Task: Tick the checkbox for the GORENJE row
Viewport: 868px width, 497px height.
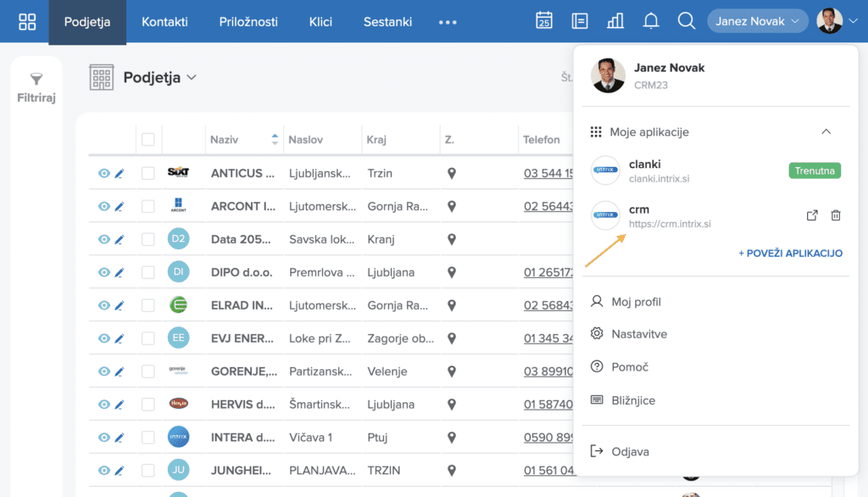Action: pos(148,371)
